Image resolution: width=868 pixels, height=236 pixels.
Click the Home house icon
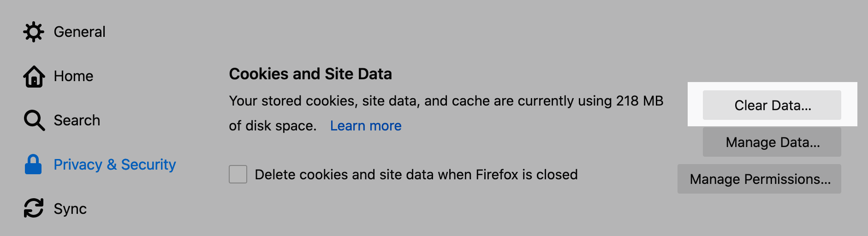point(34,77)
